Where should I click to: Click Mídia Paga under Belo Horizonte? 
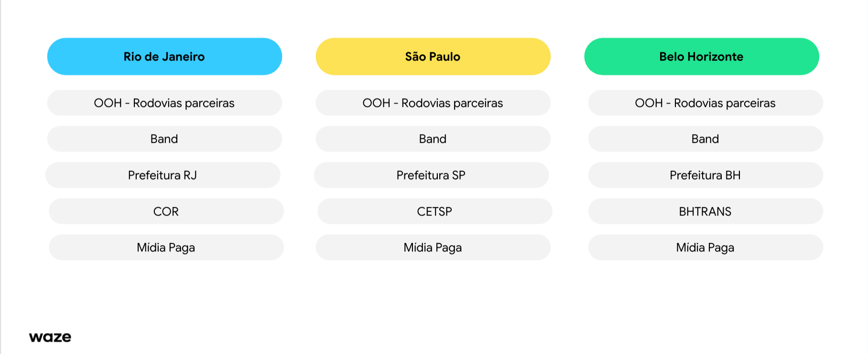pyautogui.click(x=705, y=247)
